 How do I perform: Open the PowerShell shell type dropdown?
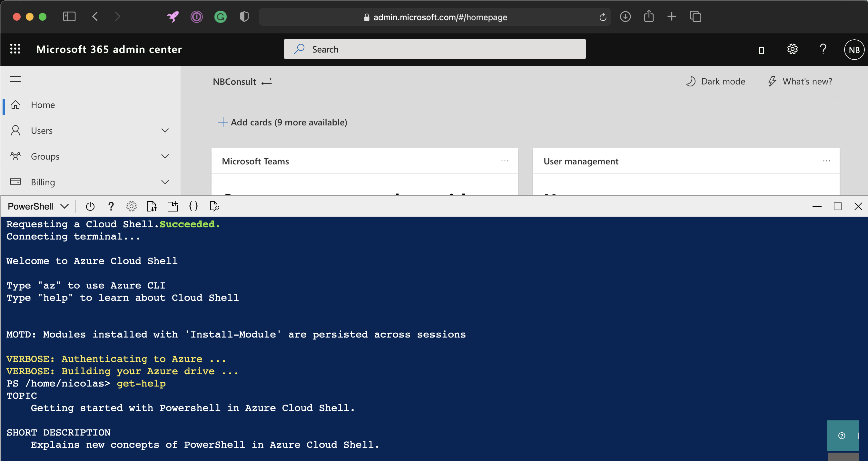pyautogui.click(x=38, y=206)
